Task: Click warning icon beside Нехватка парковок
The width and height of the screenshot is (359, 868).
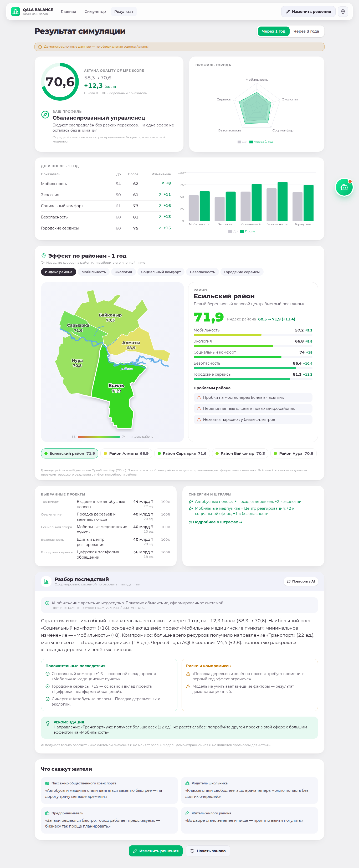Action: [x=199, y=420]
